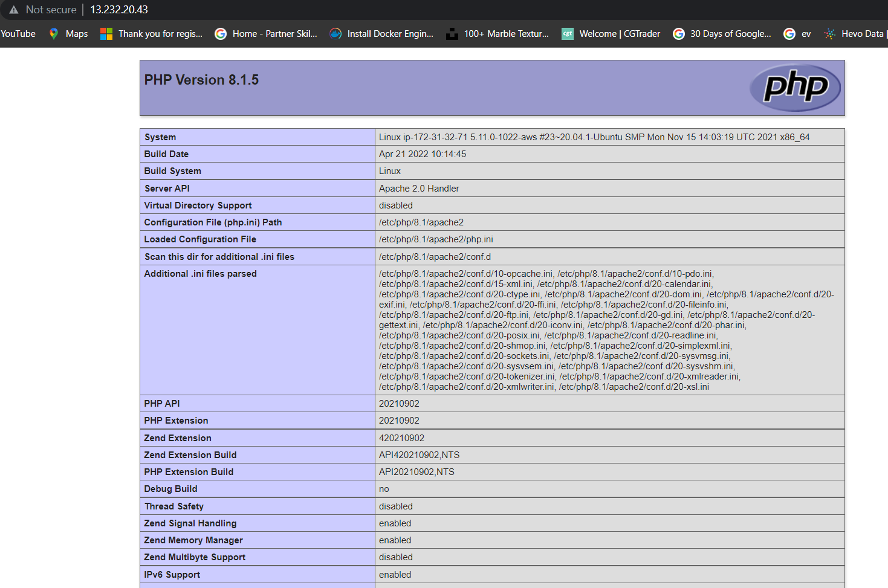Click the PHP logo image
This screenshot has height=588, width=888.
point(794,88)
